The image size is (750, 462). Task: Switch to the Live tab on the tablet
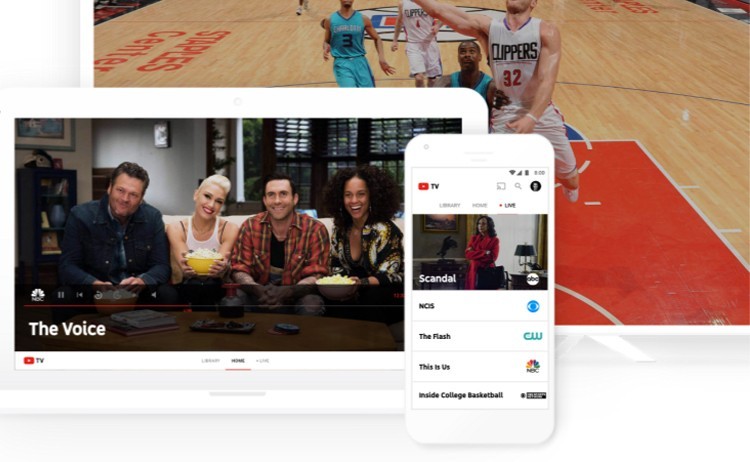click(x=263, y=361)
